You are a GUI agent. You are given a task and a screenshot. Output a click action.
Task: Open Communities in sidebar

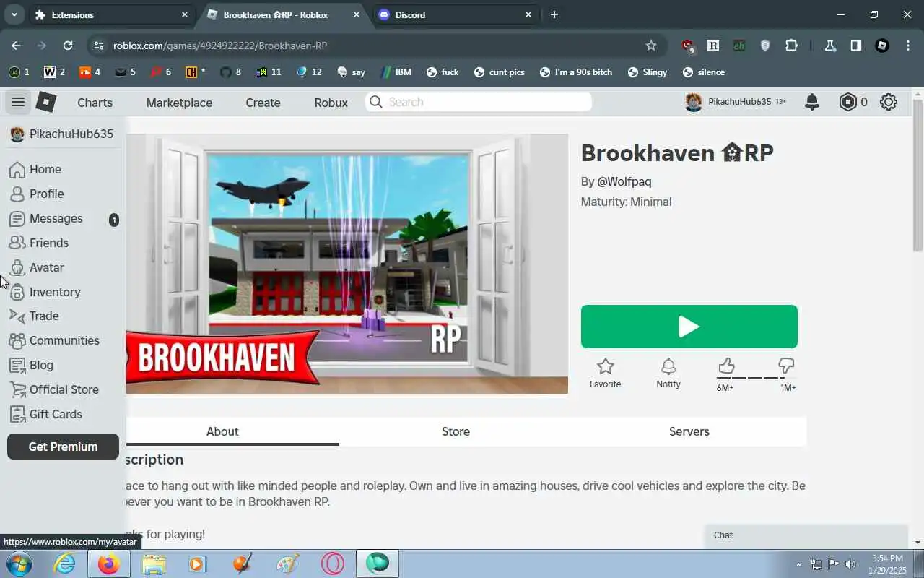[63, 340]
